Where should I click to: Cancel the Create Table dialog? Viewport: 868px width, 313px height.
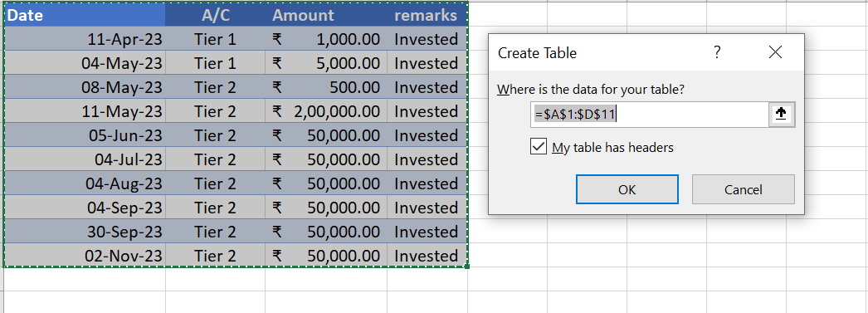coord(743,189)
